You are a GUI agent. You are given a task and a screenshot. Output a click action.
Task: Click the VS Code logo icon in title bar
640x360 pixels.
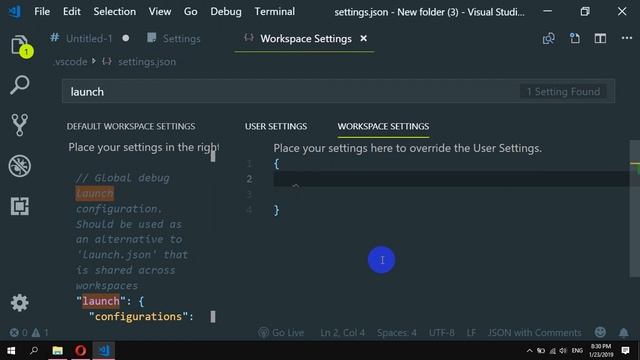[x=15, y=11]
